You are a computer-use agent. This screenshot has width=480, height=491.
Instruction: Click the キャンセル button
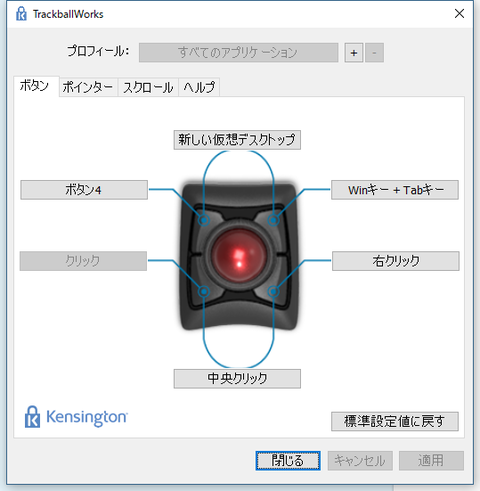pos(360,461)
